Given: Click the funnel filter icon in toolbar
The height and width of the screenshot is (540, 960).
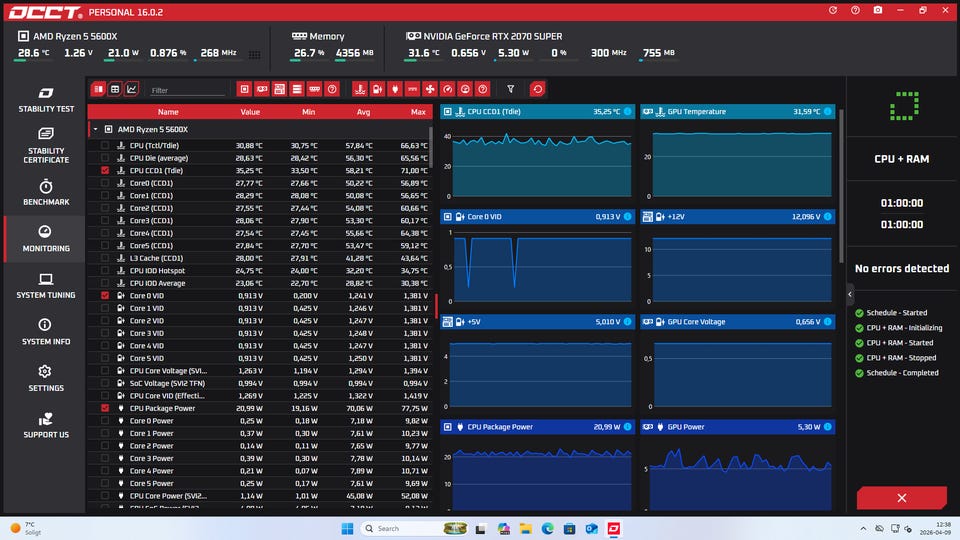Looking at the screenshot, I should pos(511,89).
